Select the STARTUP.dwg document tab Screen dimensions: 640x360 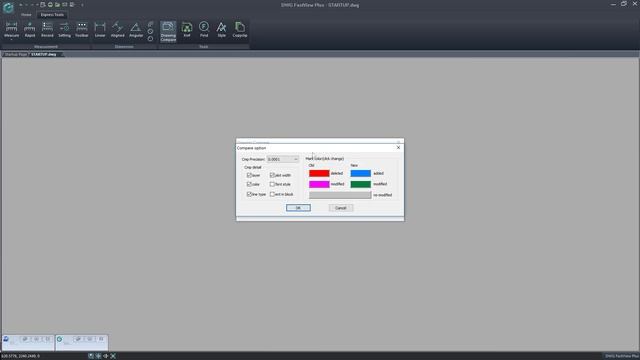click(44, 54)
